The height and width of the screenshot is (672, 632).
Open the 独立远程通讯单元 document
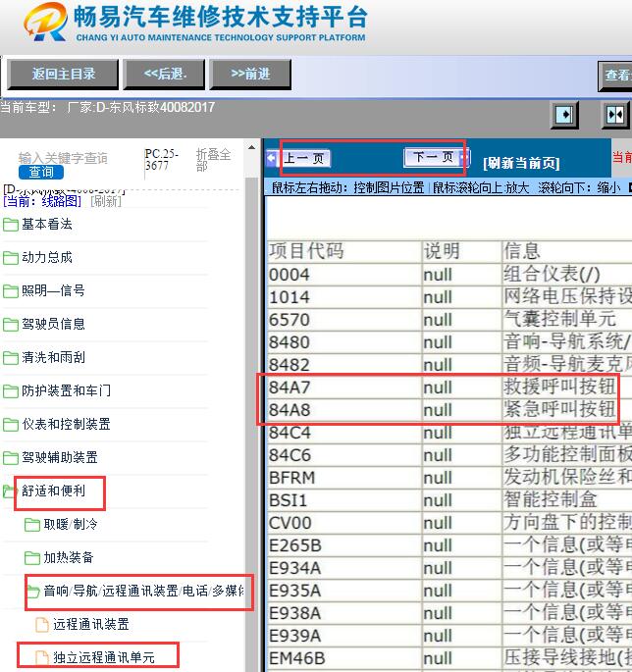coord(95,658)
